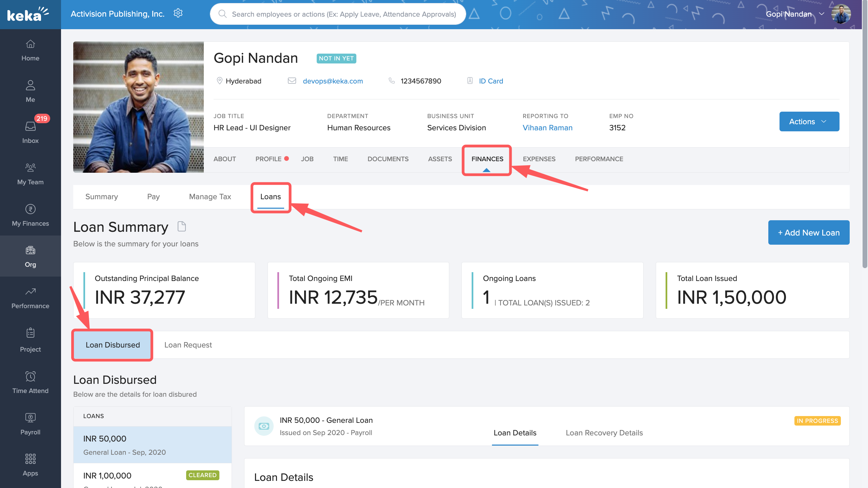The image size is (868, 488).
Task: Expand the Actions dropdown button
Action: (809, 121)
